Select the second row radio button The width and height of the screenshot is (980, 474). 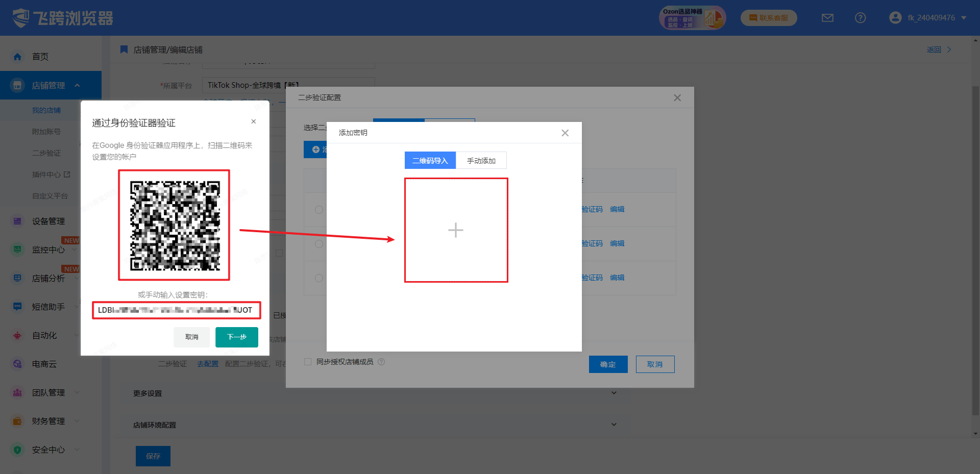[x=319, y=244]
